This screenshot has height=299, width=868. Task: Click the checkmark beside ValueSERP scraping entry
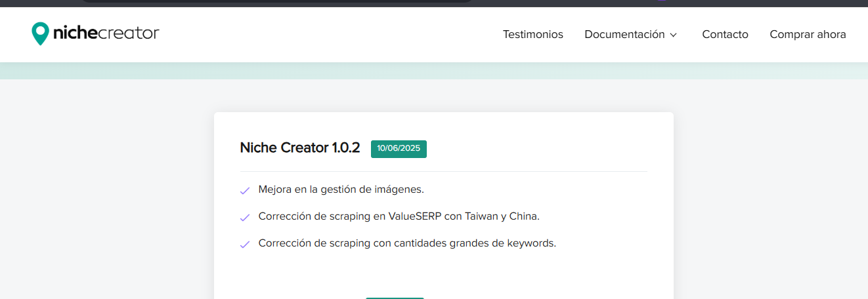[x=245, y=218]
